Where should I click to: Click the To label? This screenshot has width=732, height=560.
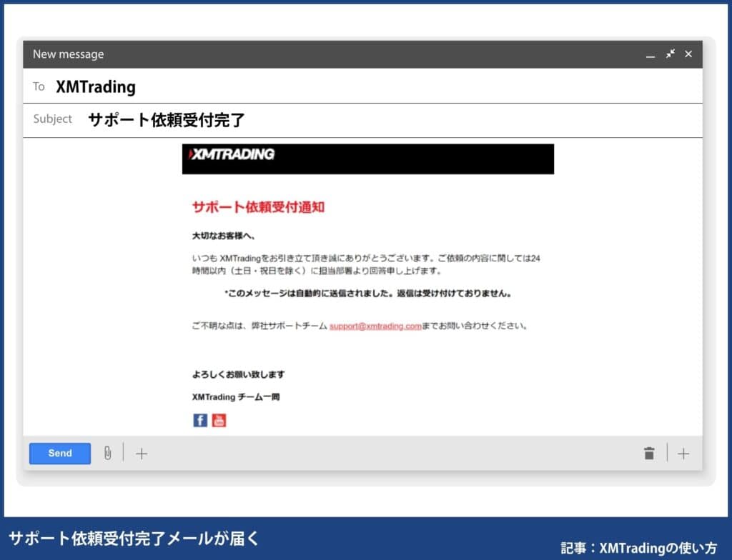click(x=39, y=86)
